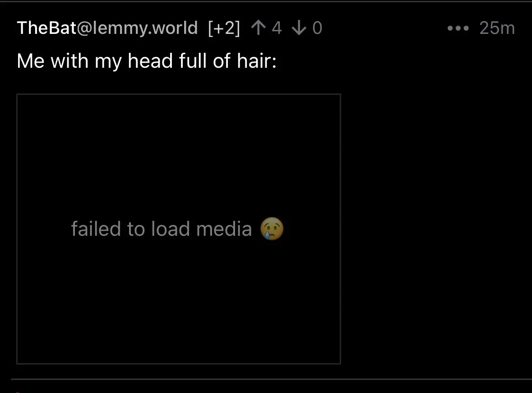Click the 25m comment timestamp

tap(497, 28)
